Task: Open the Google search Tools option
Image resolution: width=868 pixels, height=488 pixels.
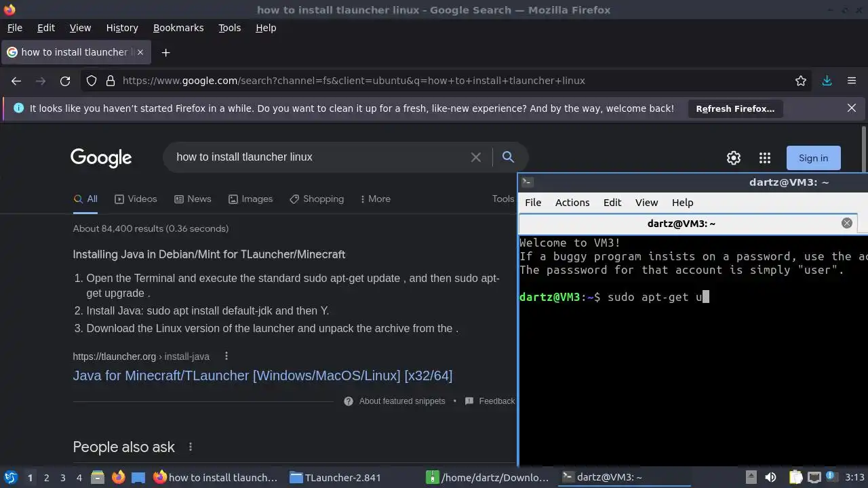Action: (503, 199)
